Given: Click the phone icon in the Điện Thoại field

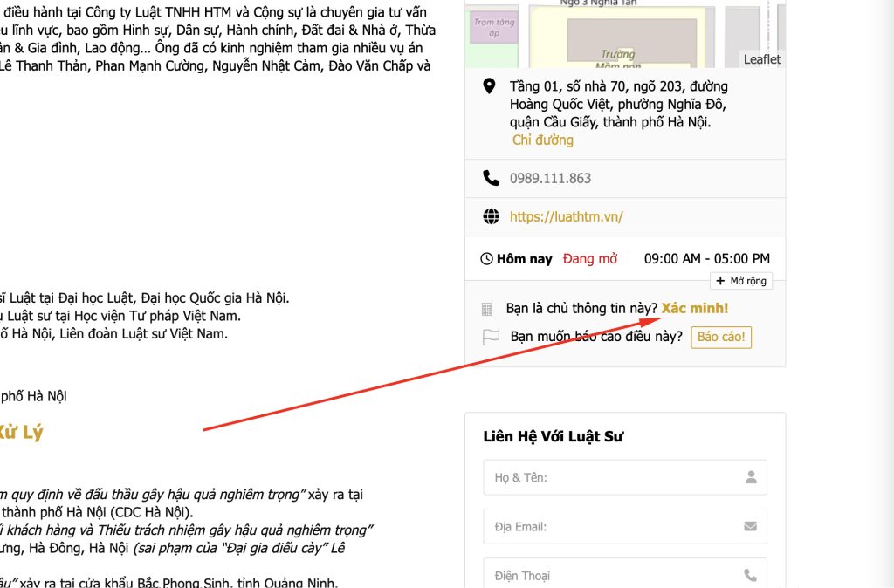Looking at the screenshot, I should 751,575.
